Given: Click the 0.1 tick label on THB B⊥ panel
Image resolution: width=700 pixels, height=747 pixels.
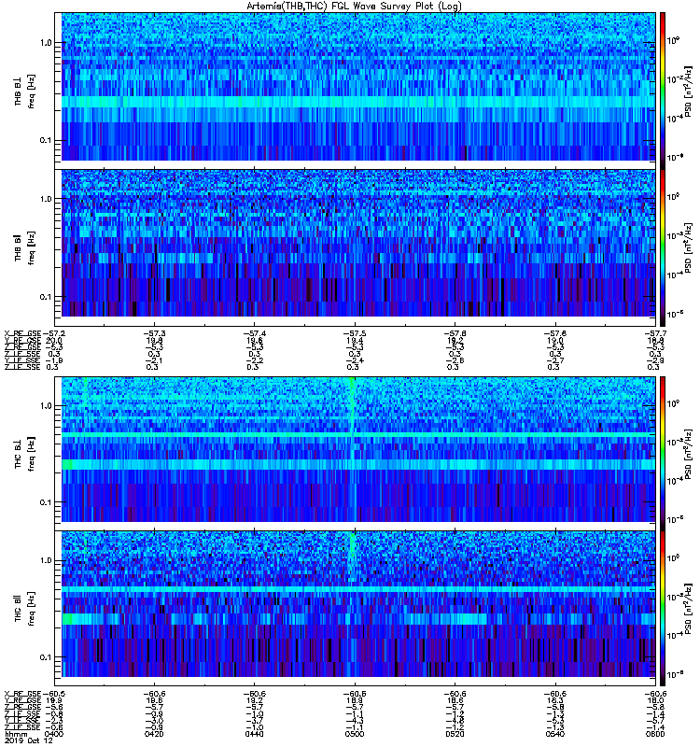Looking at the screenshot, I should coord(46,141).
